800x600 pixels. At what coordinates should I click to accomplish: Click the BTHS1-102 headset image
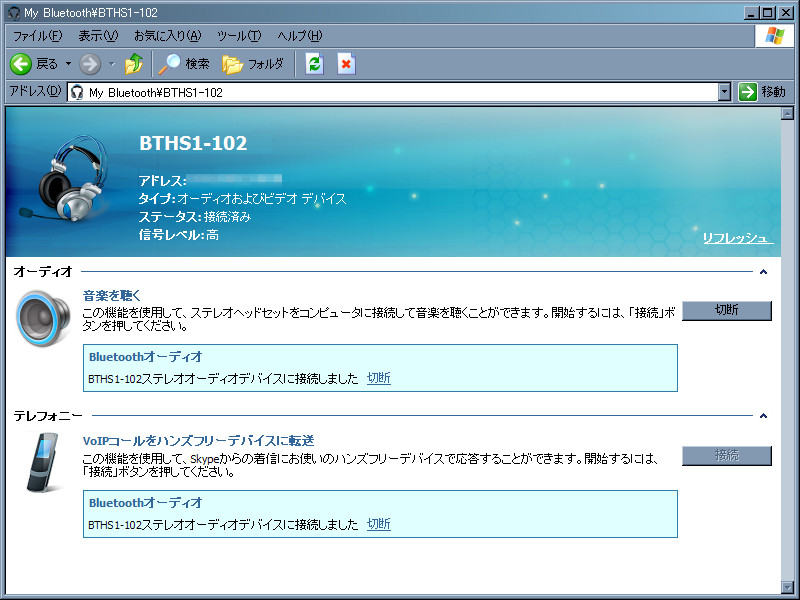pos(64,179)
